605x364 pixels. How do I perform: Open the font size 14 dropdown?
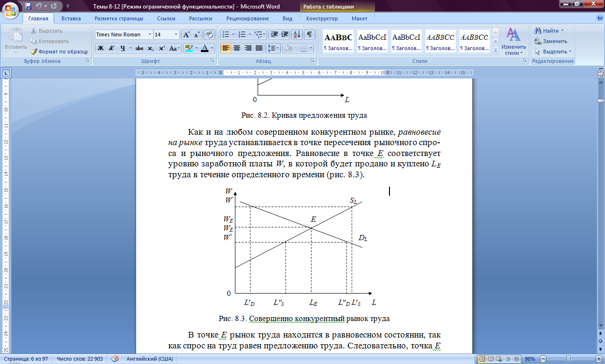[x=176, y=35]
